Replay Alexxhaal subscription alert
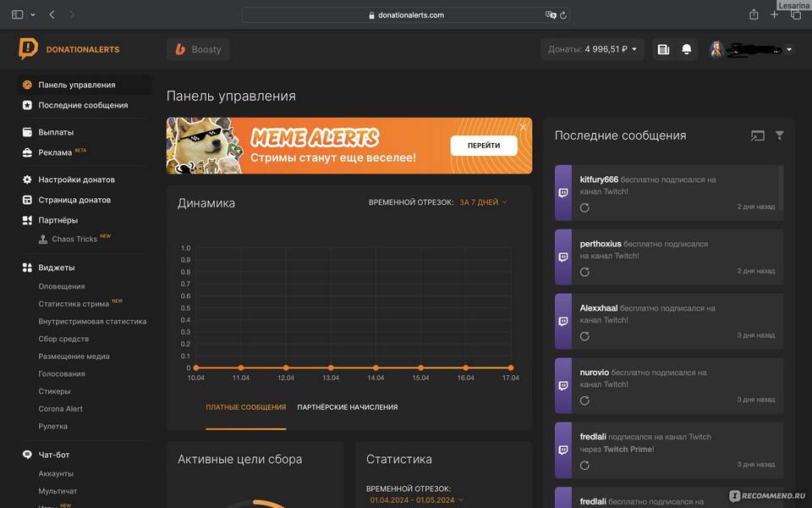 (584, 336)
